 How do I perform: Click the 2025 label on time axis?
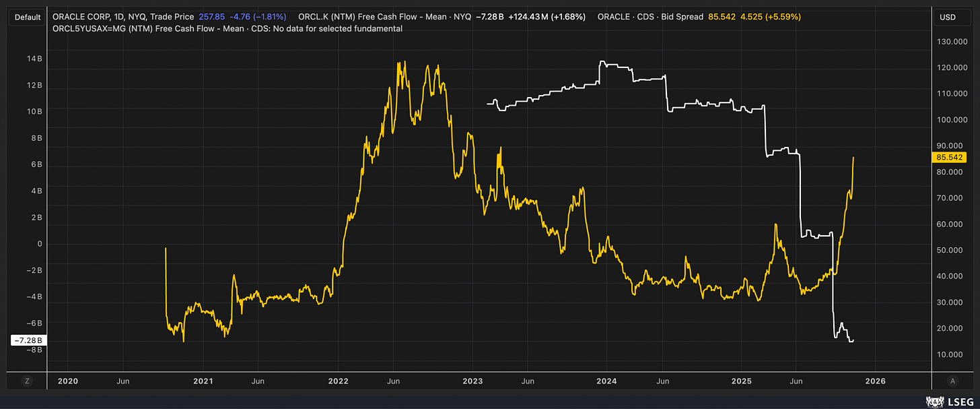(742, 381)
